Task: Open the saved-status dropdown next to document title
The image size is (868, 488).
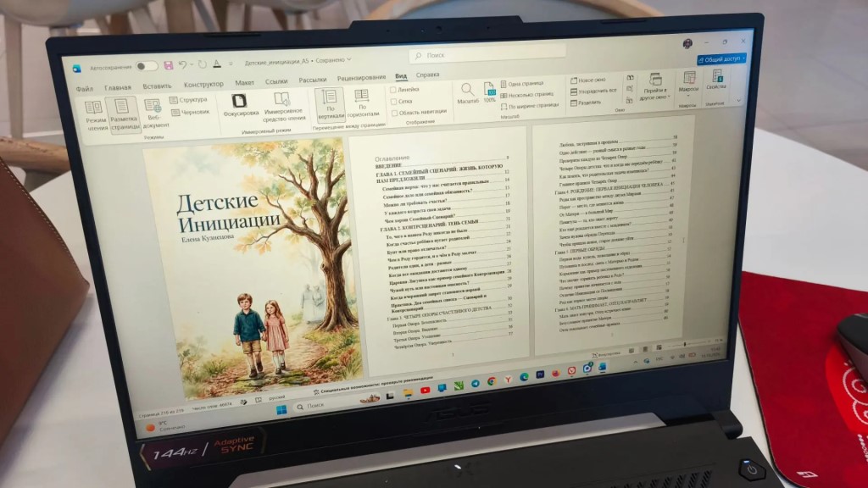Action: [348, 59]
